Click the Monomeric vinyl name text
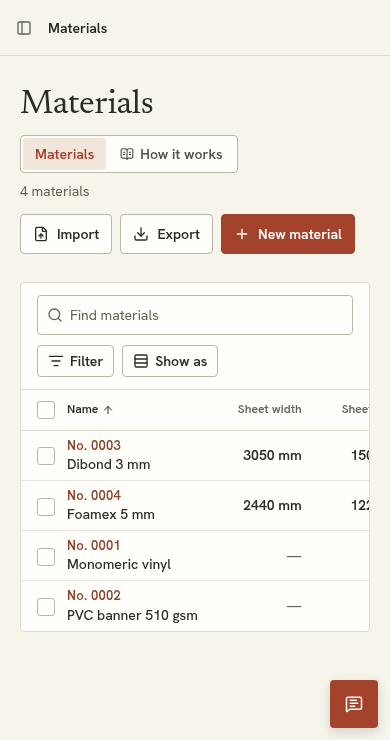 119,564
